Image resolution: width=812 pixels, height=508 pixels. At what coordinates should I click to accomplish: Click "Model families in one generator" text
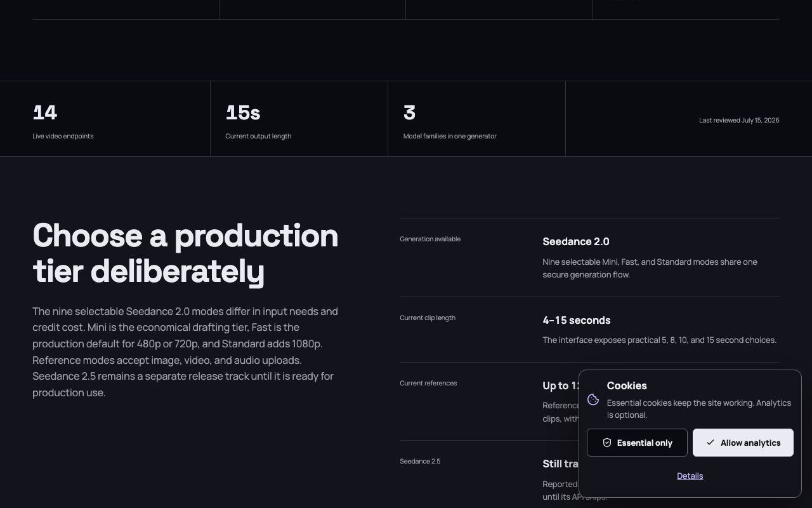tap(450, 136)
